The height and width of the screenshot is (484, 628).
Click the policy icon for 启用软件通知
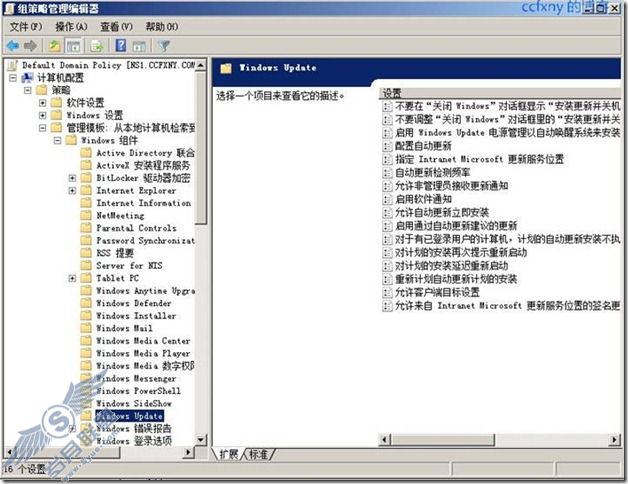[387, 199]
